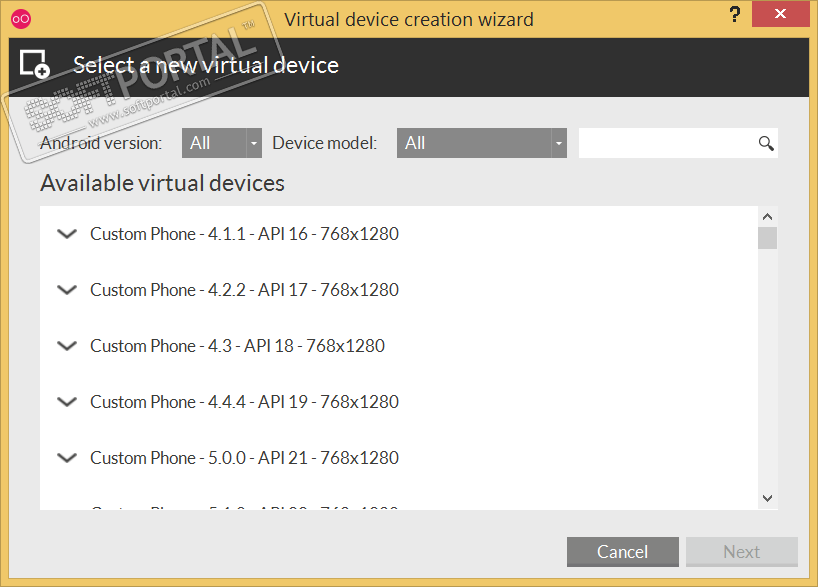Expand Custom Phone 4.2.2 API 17 details

pyautogui.click(x=67, y=290)
